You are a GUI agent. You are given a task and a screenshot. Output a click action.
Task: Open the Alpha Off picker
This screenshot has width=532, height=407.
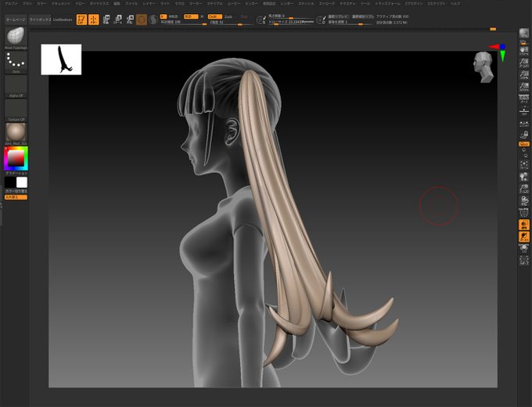tap(16, 86)
